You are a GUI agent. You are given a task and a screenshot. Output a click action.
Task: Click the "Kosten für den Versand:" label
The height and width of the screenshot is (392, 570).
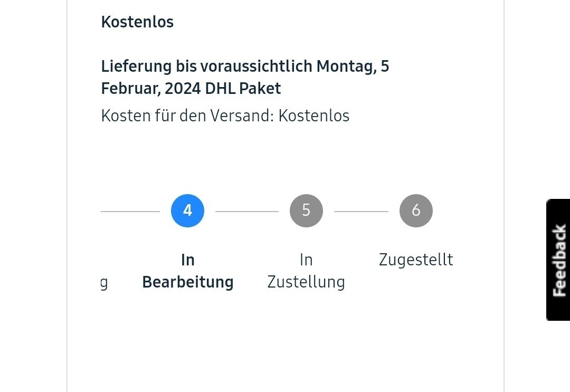tap(187, 116)
